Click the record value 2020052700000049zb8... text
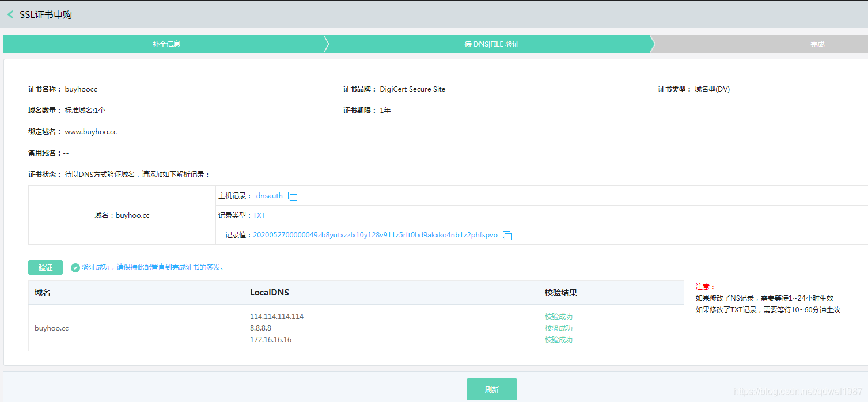This screenshot has height=402, width=868. 375,235
